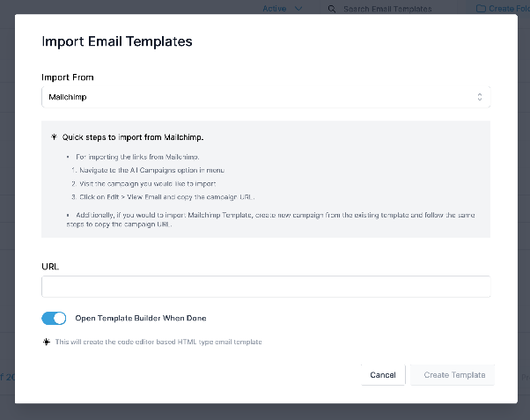This screenshot has height=420, width=530.
Task: Click the Quick steps to import heading
Action: [x=133, y=137]
